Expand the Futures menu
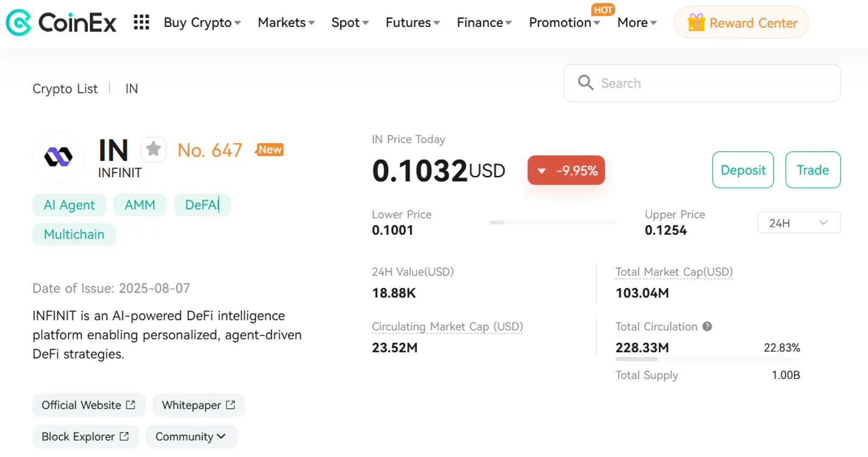Screen dimensions: 868x457 (413, 23)
